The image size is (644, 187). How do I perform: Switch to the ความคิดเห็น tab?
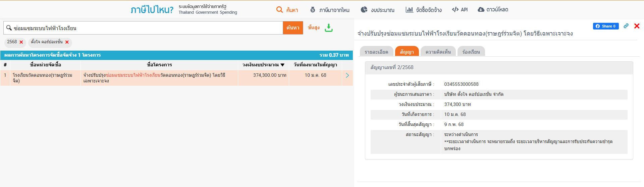pyautogui.click(x=438, y=52)
